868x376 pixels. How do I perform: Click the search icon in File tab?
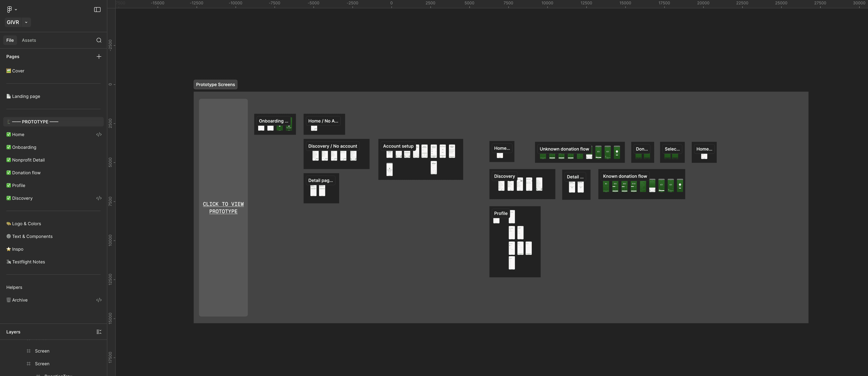pyautogui.click(x=99, y=40)
